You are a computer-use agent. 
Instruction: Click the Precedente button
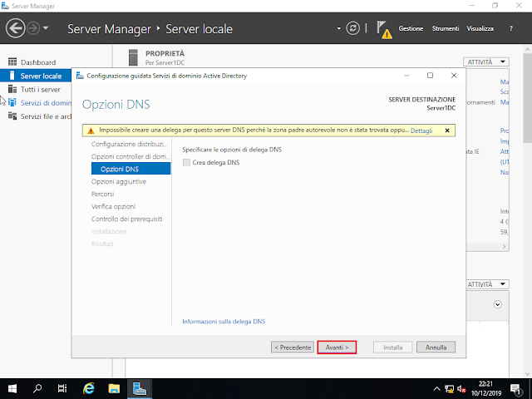[293, 347]
